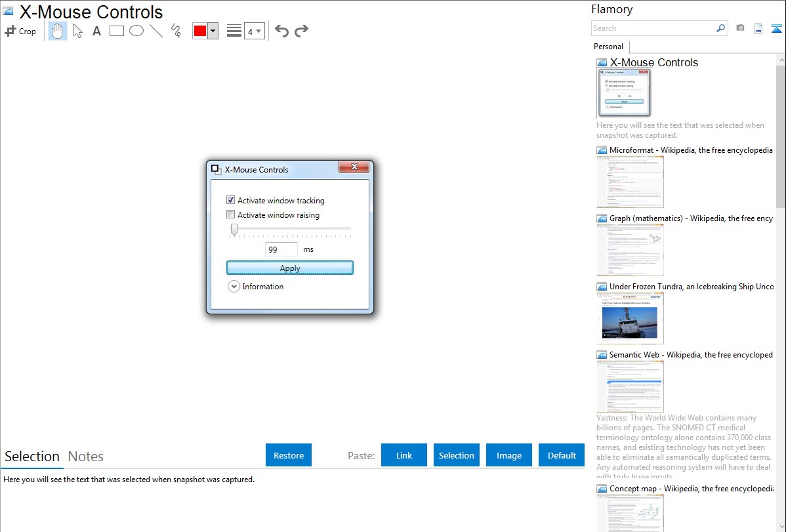Open X-Mouse Controls snapshot thumbnail
This screenshot has width=786, height=532.
click(624, 93)
